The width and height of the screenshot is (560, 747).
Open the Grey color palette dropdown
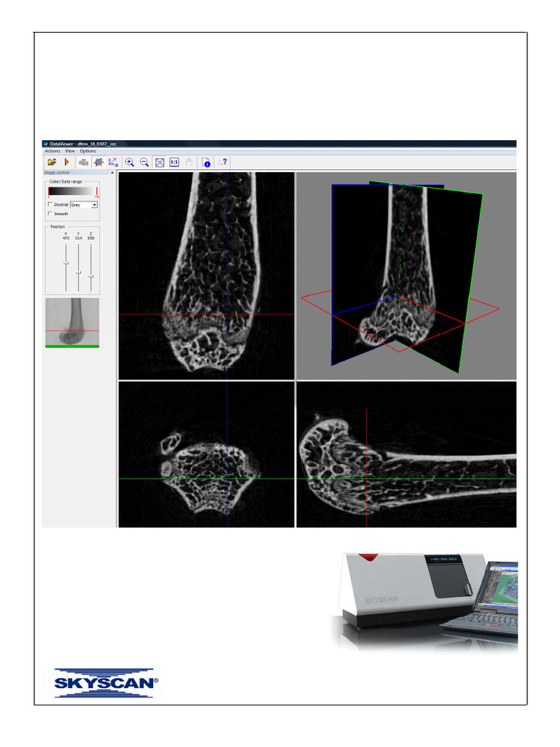point(84,205)
